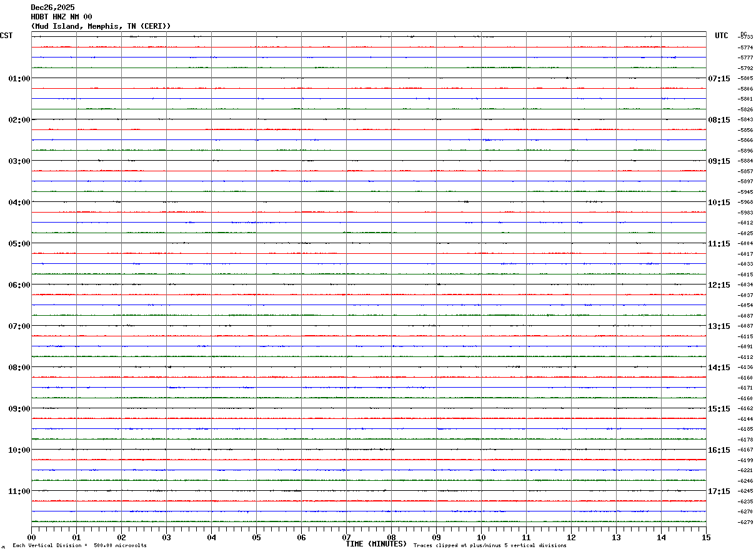Click the DC offset value "-5843"
This screenshot has height=554, width=756.
click(x=745, y=119)
